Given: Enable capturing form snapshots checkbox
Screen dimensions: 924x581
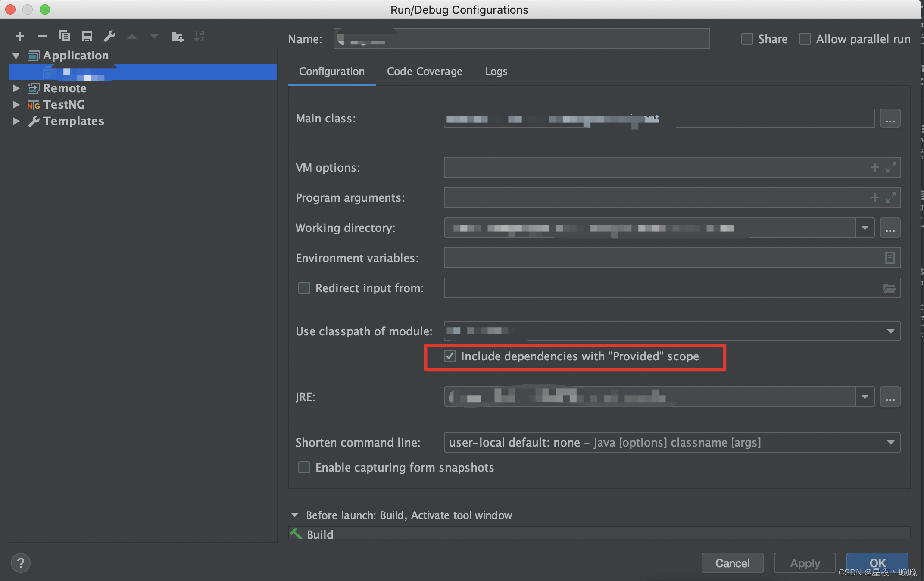Looking at the screenshot, I should (x=304, y=468).
